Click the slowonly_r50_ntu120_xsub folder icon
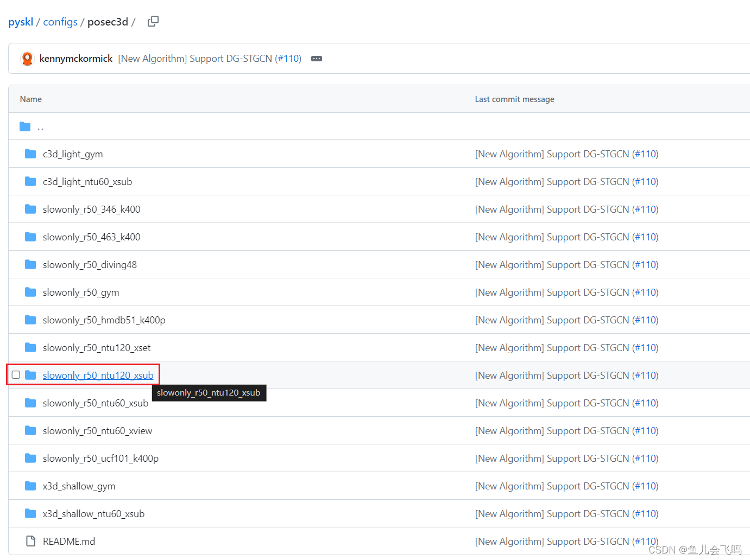Image resolution: width=750 pixels, height=560 pixels. click(30, 376)
